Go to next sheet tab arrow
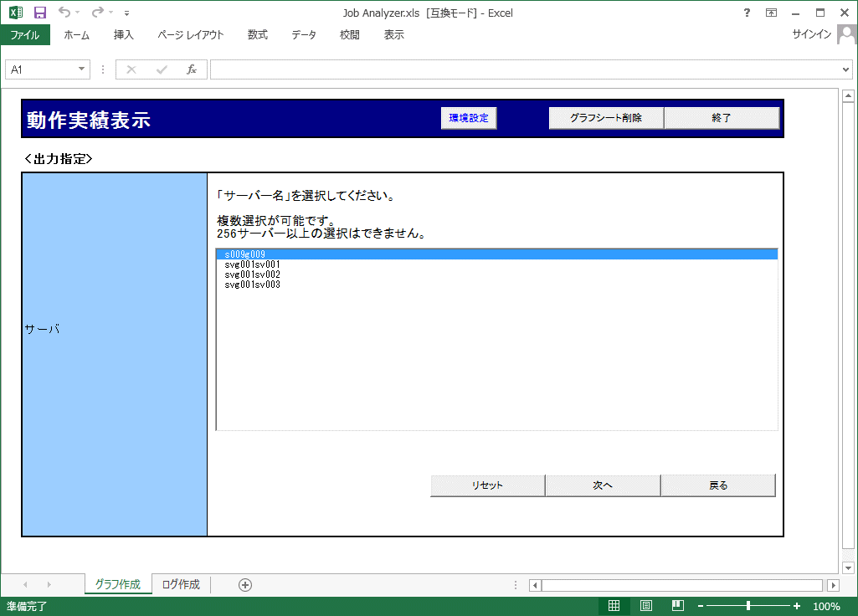858x616 pixels. 49,585
